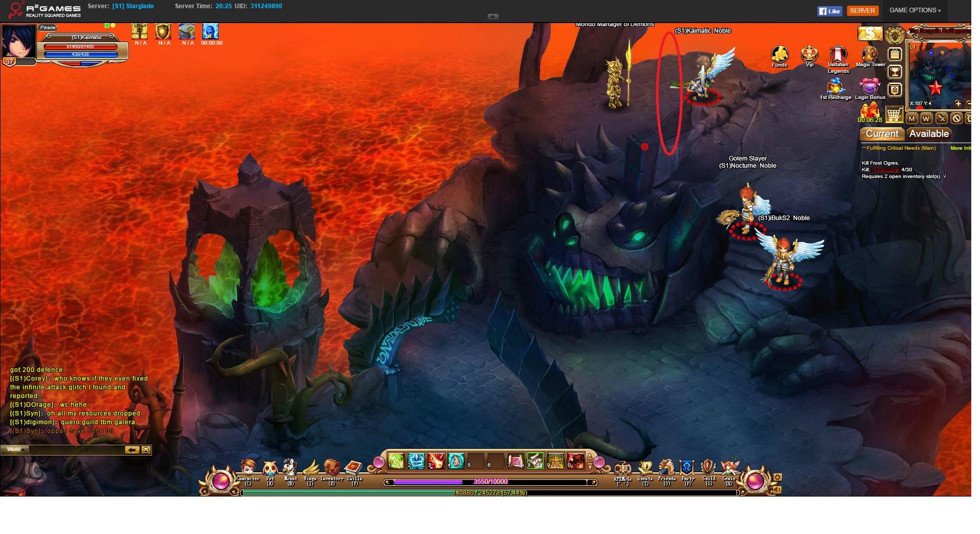Open the shopping cart shop icon
Screen dimensions: 980x534
(894, 114)
